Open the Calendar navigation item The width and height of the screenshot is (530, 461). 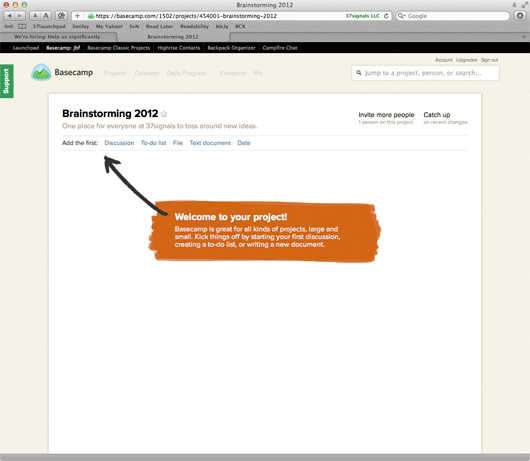coord(147,73)
